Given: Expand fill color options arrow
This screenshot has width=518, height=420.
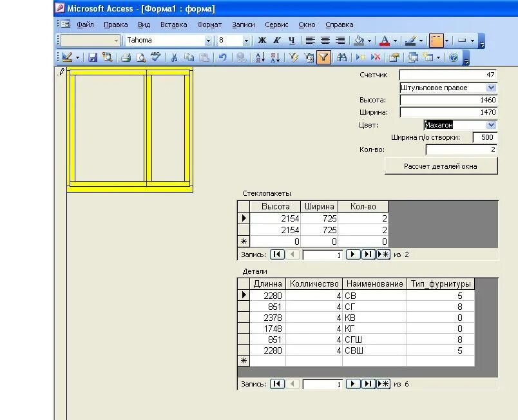Looking at the screenshot, I should click(x=369, y=41).
